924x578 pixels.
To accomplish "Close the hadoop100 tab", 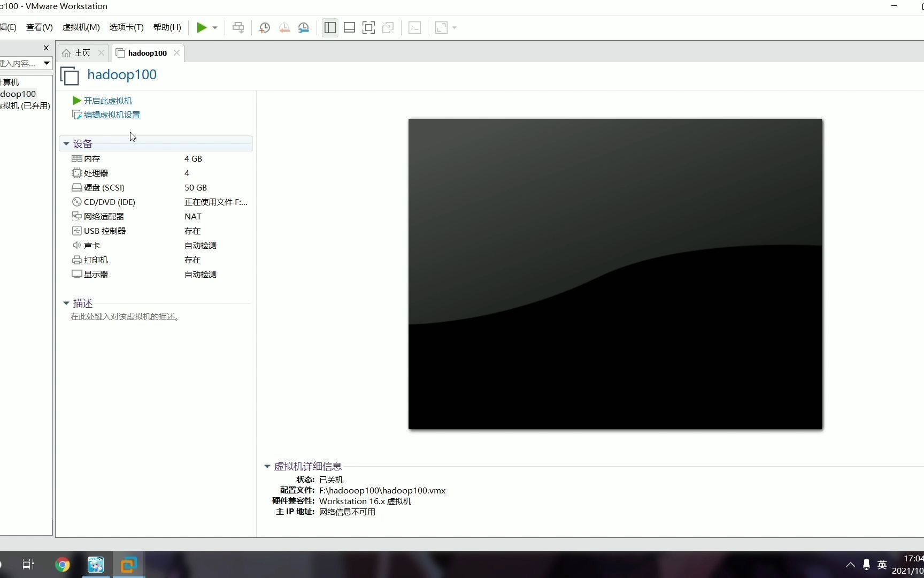I will pyautogui.click(x=176, y=53).
